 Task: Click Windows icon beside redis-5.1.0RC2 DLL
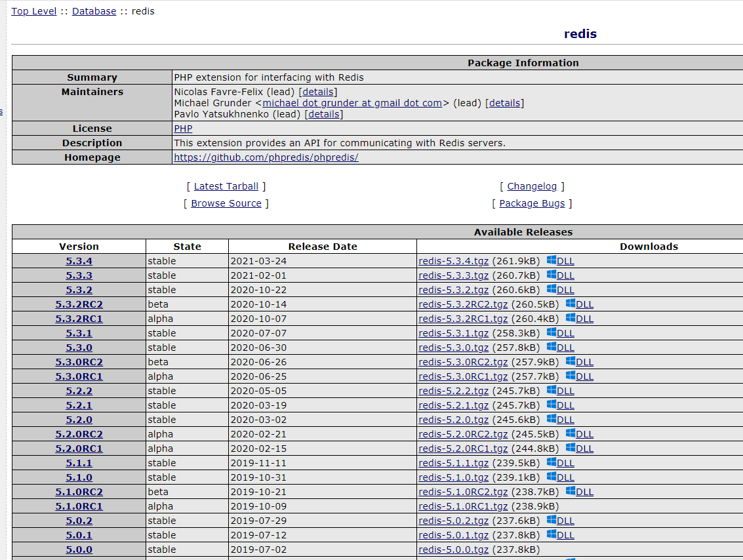click(570, 491)
